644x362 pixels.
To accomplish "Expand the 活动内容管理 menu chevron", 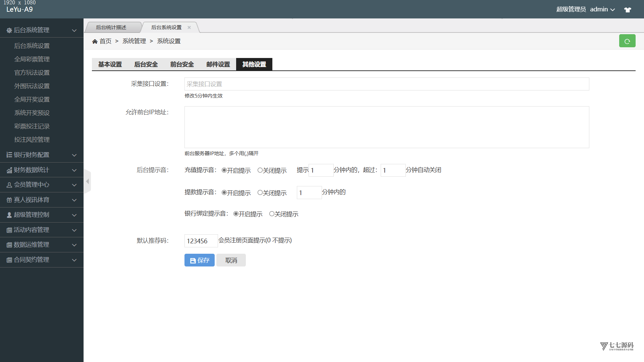I will coord(74,230).
